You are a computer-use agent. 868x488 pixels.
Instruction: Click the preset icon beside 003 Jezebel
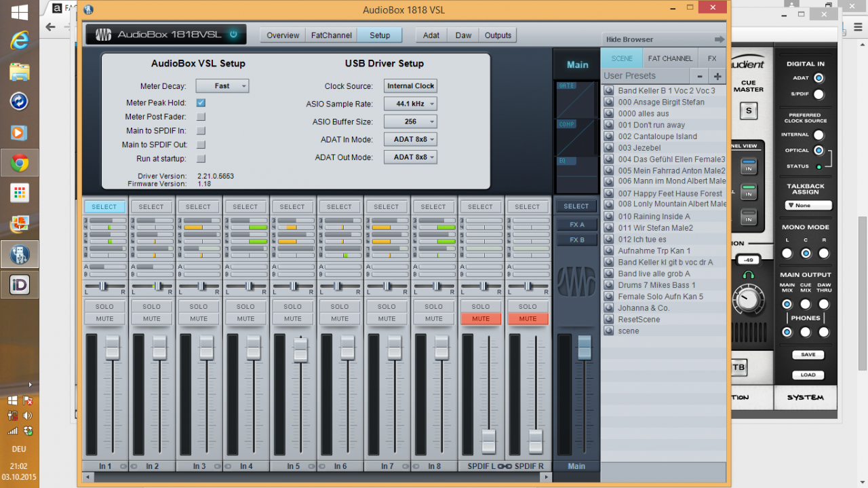609,148
